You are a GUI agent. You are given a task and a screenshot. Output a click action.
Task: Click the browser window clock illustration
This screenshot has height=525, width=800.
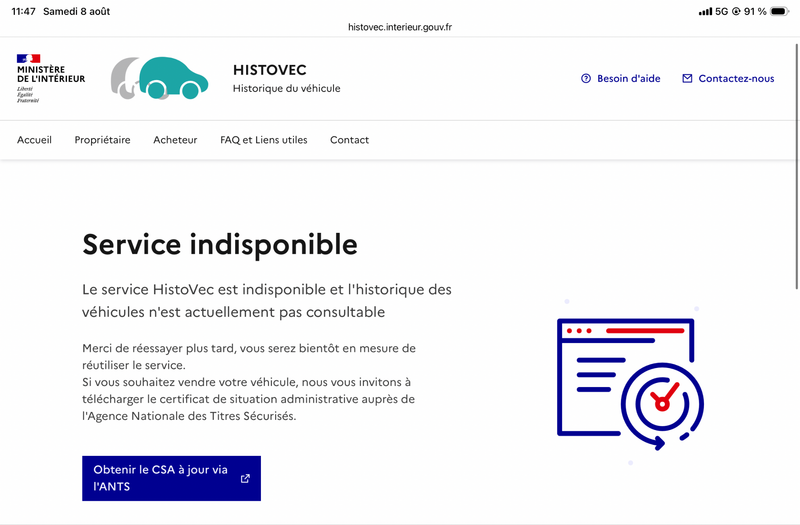630,384
